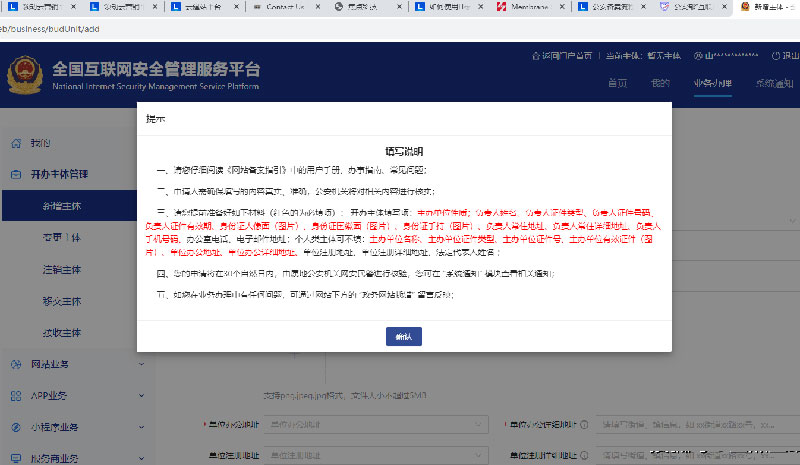Select 注销主体 in the sidebar

pos(60,268)
